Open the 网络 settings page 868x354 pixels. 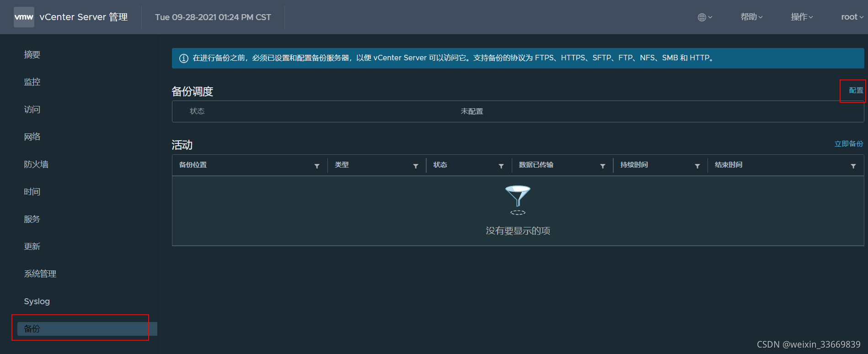pyautogui.click(x=32, y=137)
